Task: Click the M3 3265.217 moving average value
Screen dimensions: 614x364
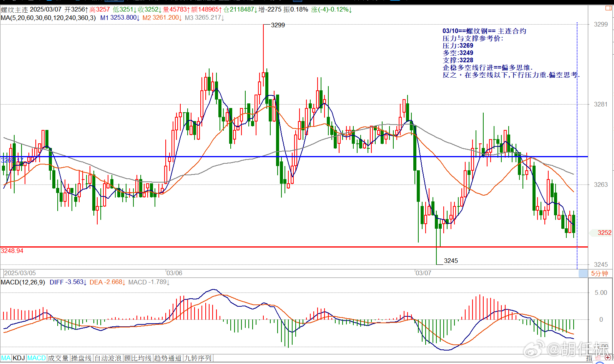Action: point(204,18)
